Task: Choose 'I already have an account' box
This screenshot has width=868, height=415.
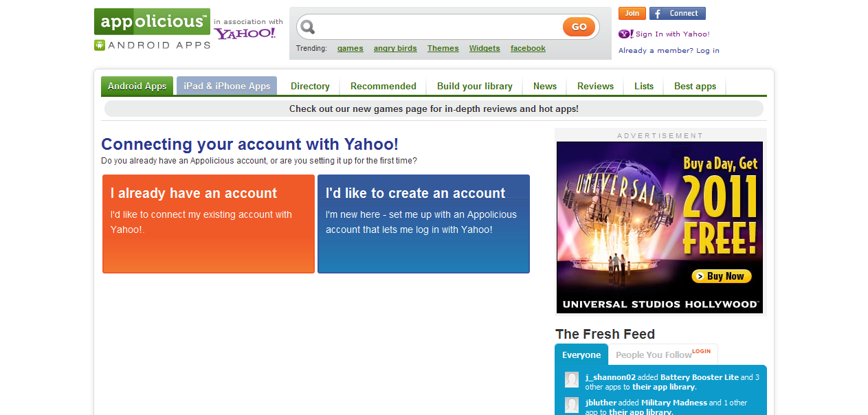Action: [x=208, y=223]
